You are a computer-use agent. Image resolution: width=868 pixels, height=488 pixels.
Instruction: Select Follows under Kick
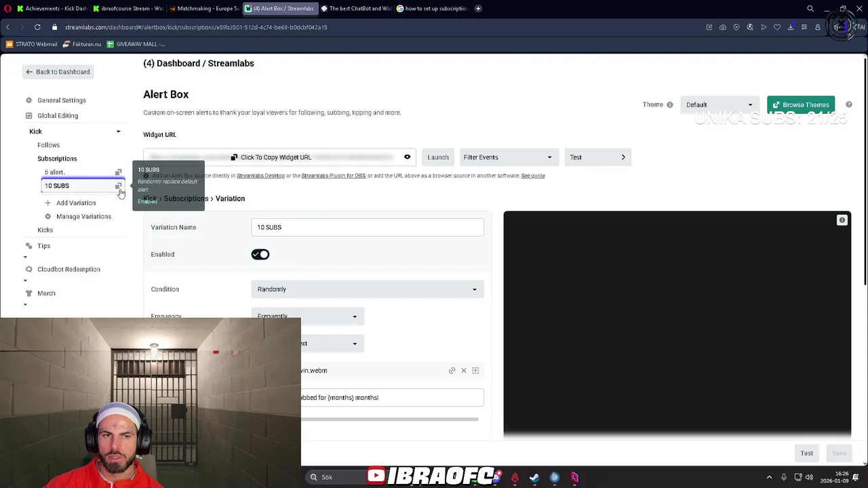coord(48,145)
